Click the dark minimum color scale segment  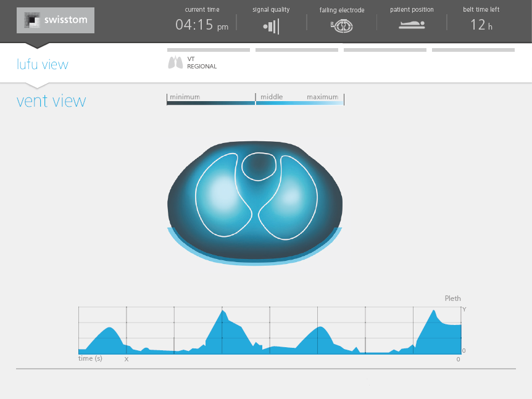click(210, 103)
